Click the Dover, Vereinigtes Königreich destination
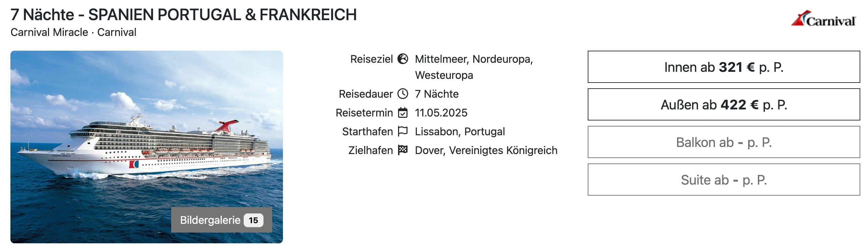This screenshot has width=868, height=249. (486, 150)
